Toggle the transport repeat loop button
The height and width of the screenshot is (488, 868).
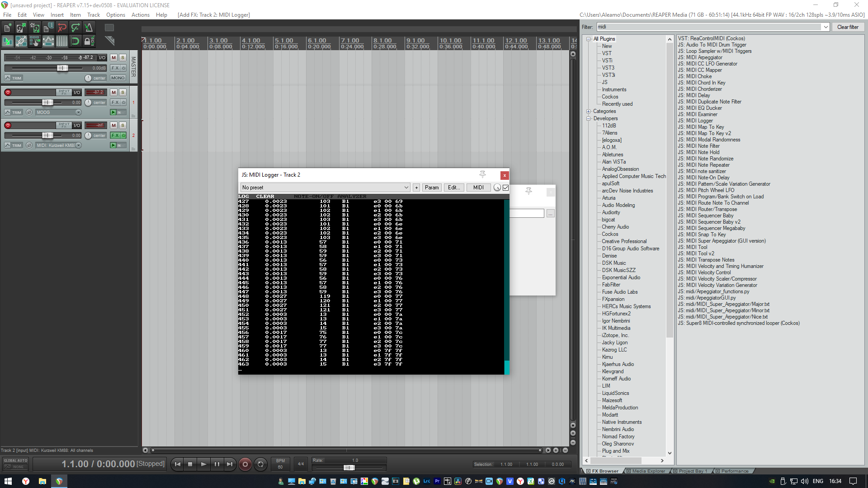260,464
